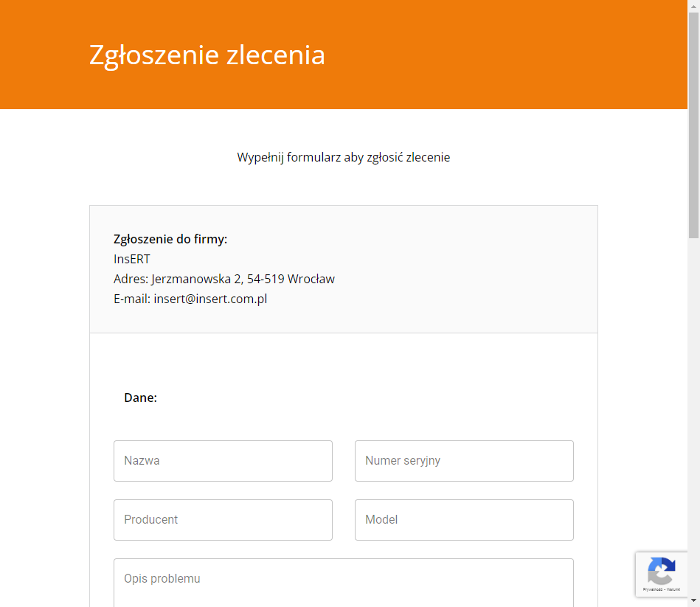Click the Opis problemu text area
Viewport: 700px width, 607px height.
click(343, 581)
